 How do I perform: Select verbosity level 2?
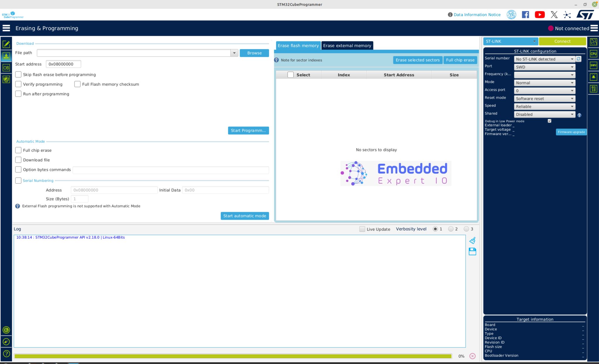pos(450,229)
